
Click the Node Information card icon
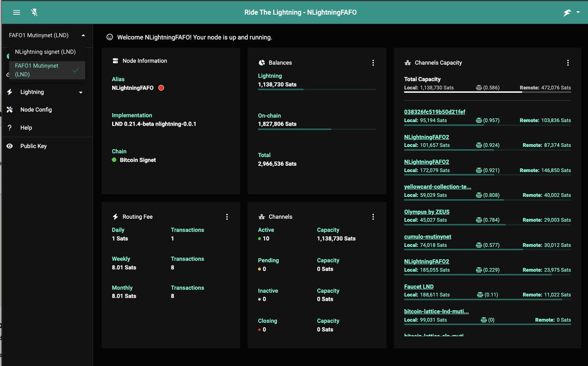116,61
